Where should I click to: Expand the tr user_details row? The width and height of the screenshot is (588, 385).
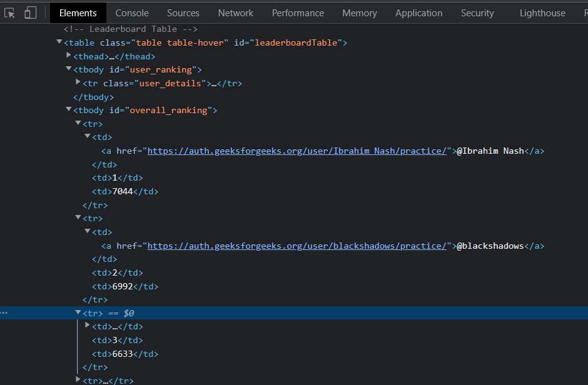coord(78,82)
